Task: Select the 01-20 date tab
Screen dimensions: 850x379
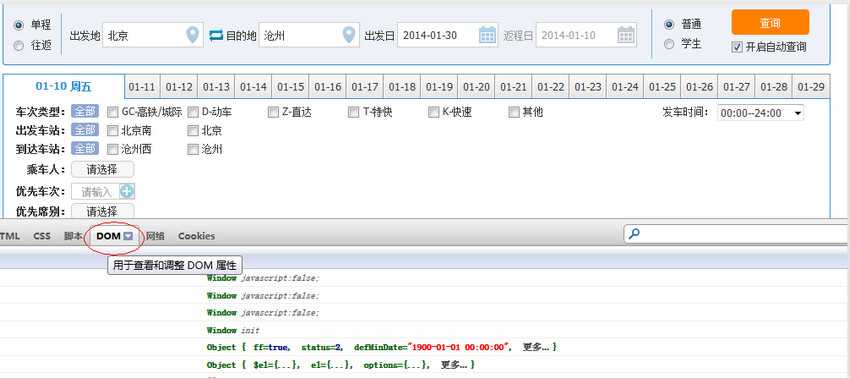Action: (476, 87)
